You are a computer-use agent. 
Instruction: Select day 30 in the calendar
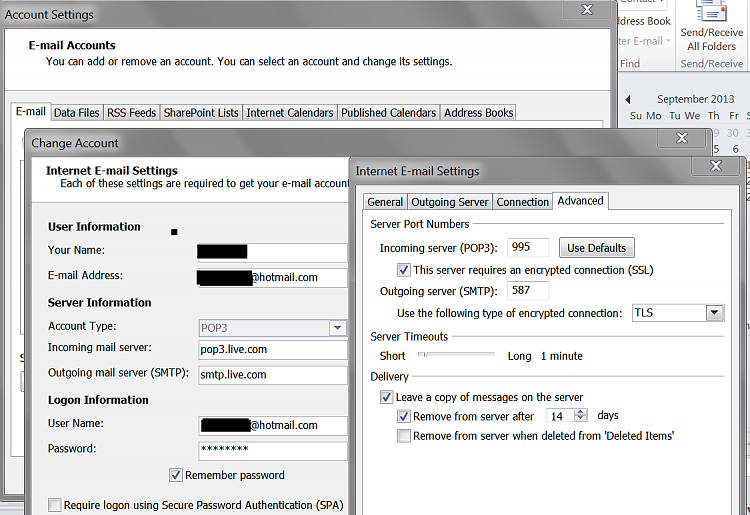(x=732, y=133)
